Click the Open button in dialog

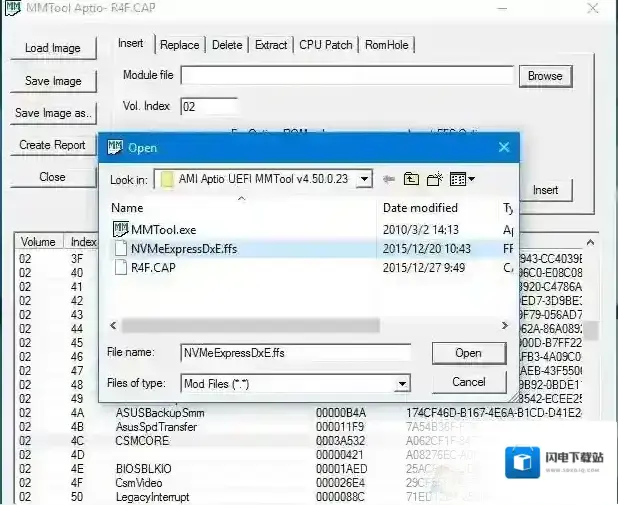pos(468,353)
